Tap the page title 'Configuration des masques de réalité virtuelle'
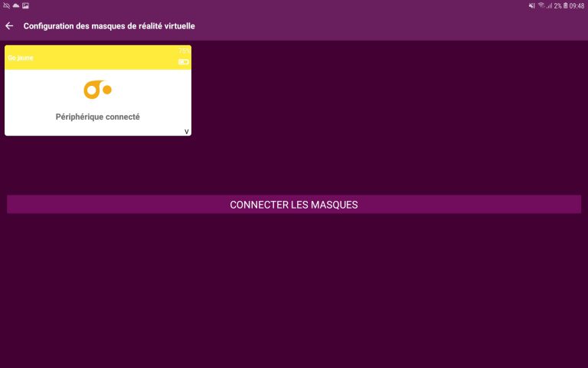The image size is (588, 368). point(109,26)
